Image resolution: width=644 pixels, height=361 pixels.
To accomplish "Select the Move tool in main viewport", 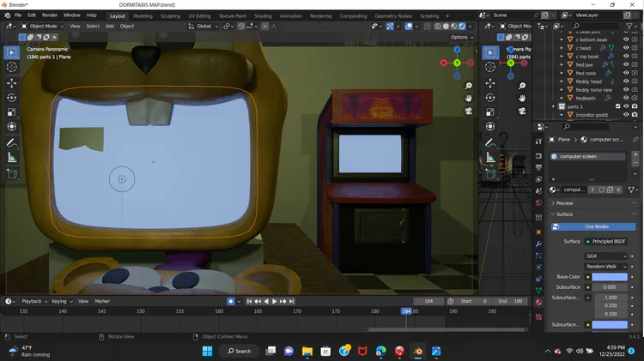I will click(x=11, y=83).
